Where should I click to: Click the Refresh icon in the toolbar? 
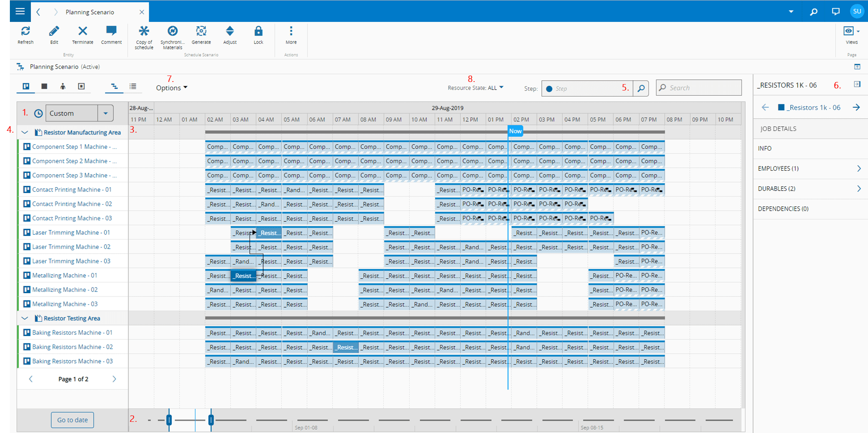click(x=25, y=31)
